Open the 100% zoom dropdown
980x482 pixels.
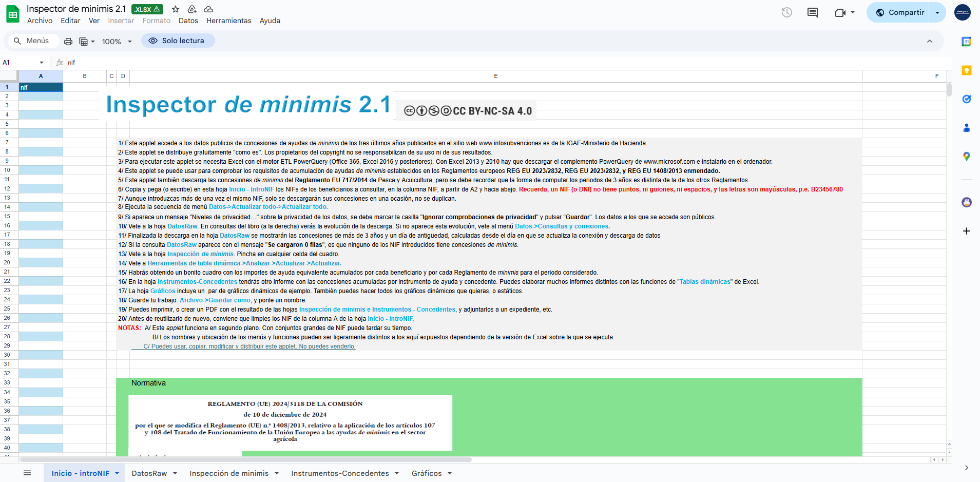[x=117, y=42]
